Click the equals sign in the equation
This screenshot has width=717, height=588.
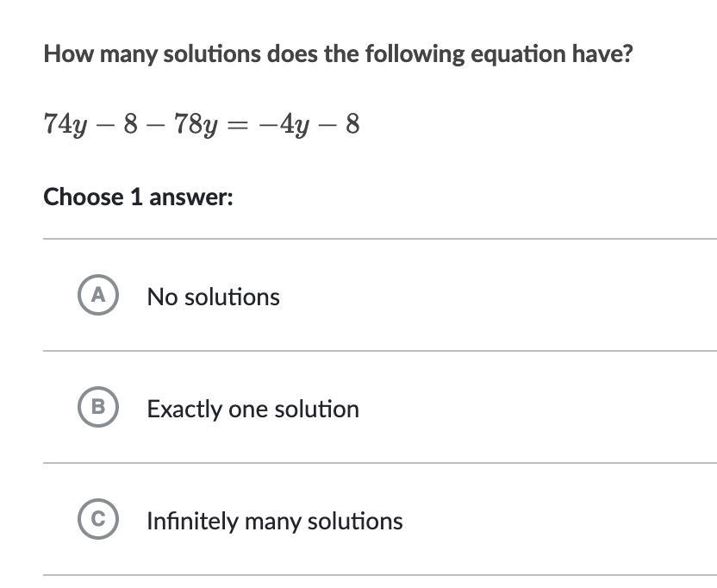240,124
